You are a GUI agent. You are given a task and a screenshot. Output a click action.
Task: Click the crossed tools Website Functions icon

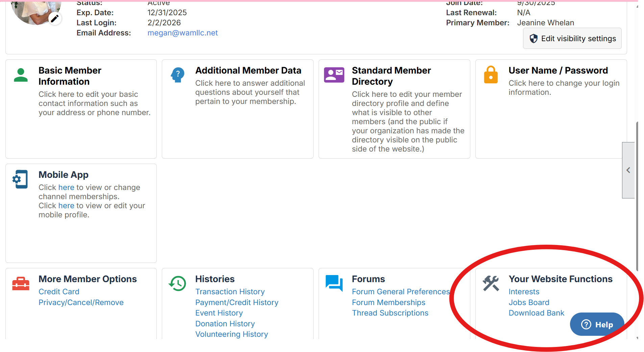pyautogui.click(x=491, y=283)
